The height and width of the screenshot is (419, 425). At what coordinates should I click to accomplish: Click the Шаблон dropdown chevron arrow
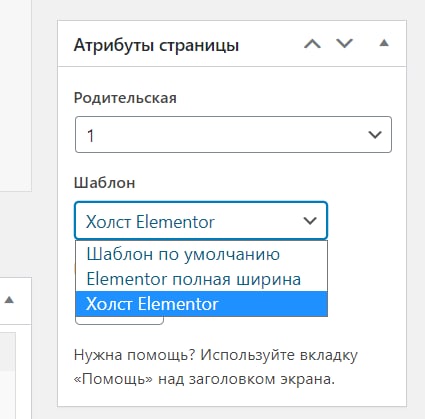point(310,221)
